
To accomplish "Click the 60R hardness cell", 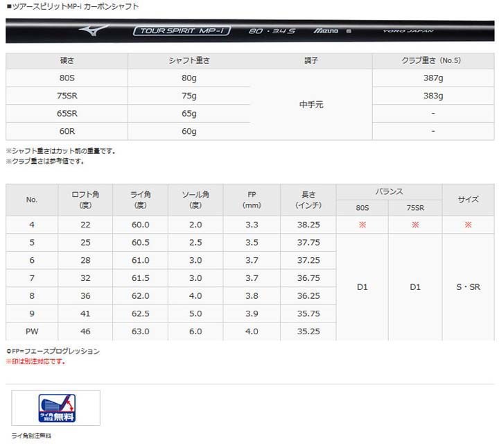I will [67, 132].
